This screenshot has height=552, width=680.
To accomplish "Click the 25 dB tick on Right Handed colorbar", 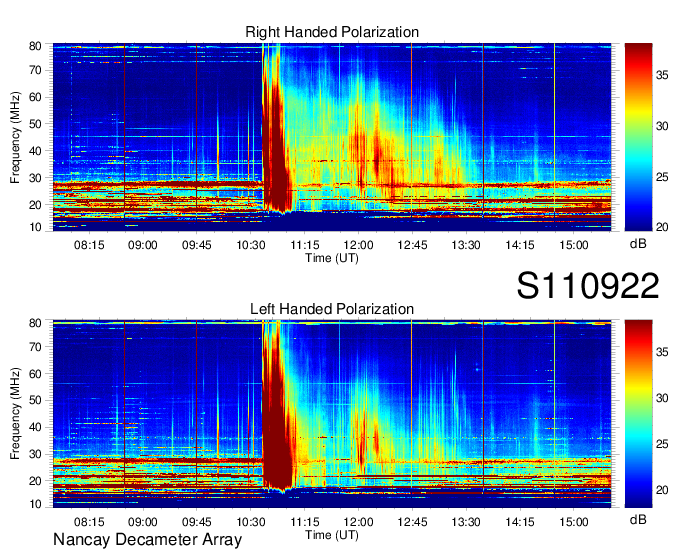I will click(x=662, y=177).
